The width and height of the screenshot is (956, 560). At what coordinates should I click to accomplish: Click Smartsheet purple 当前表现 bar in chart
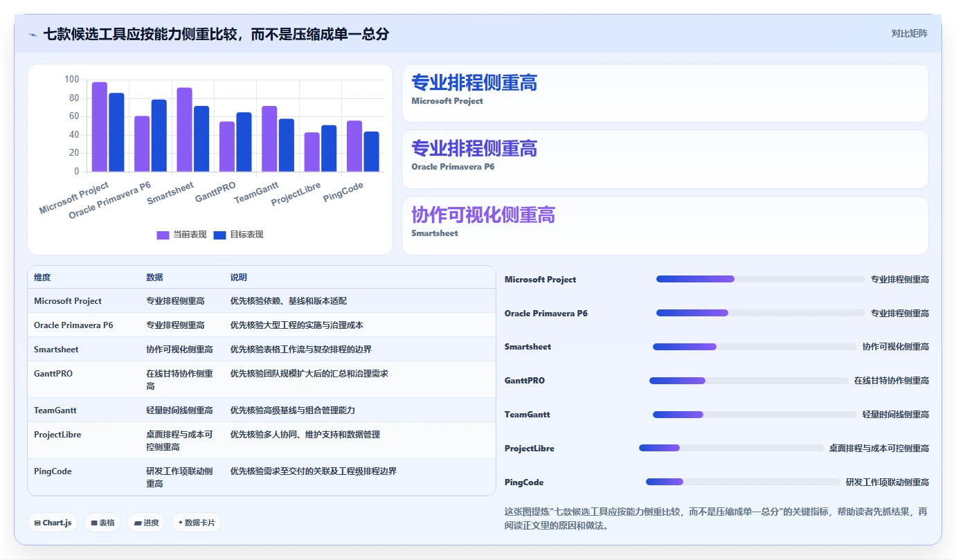tap(184, 129)
